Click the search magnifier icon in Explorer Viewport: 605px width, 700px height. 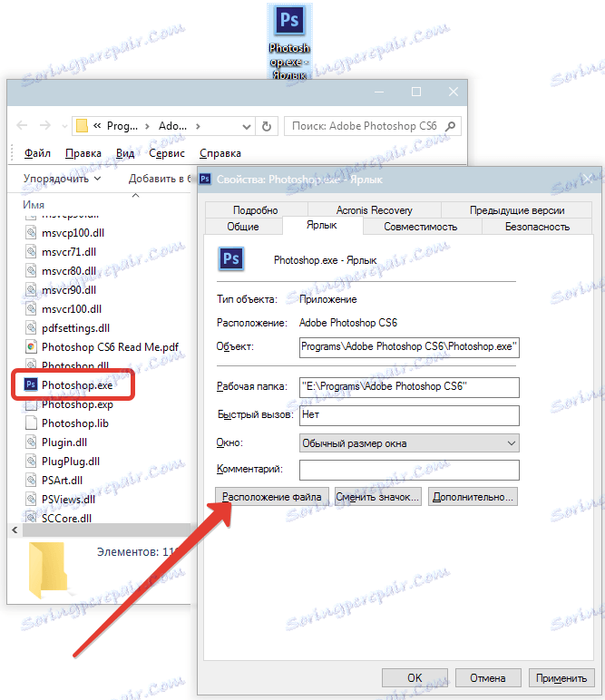point(451,126)
